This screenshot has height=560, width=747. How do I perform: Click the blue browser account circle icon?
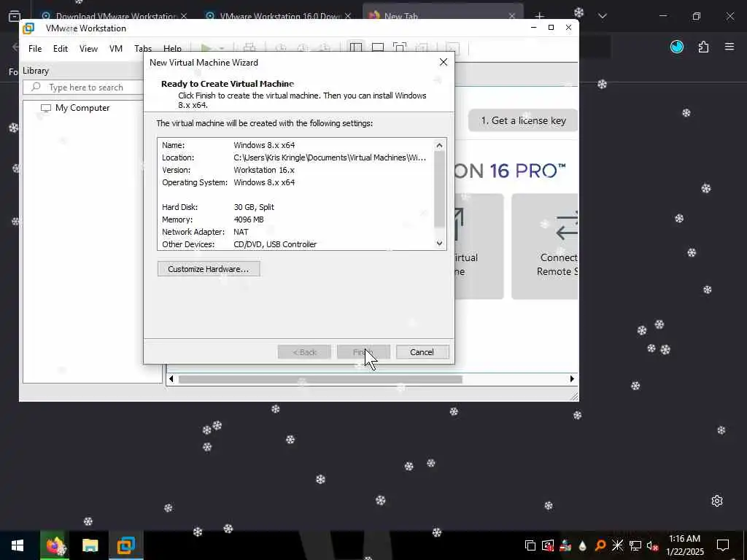(x=677, y=47)
